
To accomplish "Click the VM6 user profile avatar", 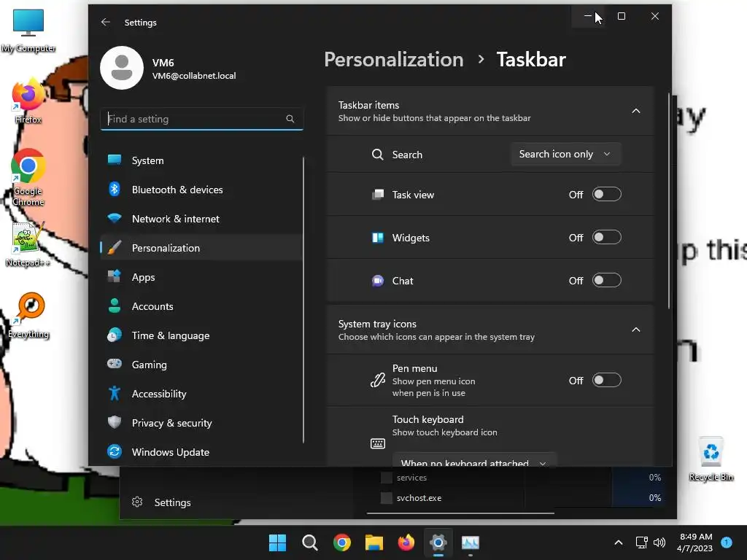I will point(122,68).
